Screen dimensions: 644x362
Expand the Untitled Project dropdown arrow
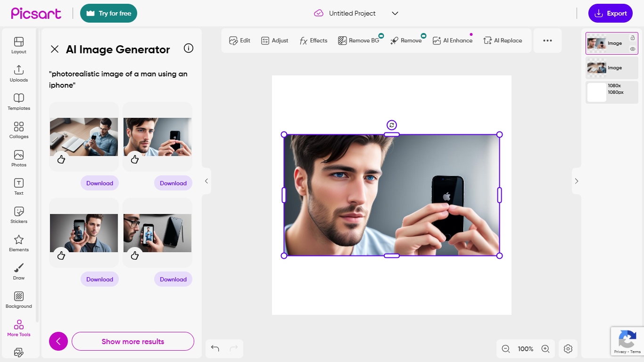[x=395, y=13]
